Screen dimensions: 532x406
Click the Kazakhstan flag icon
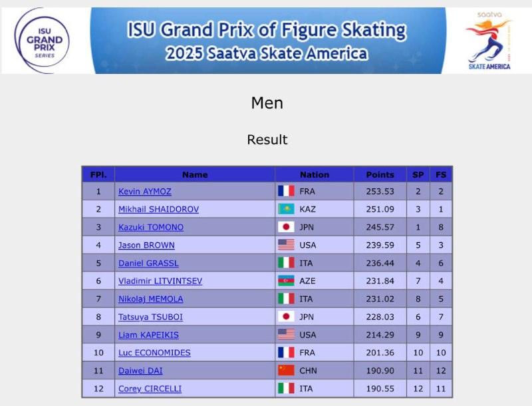285,209
